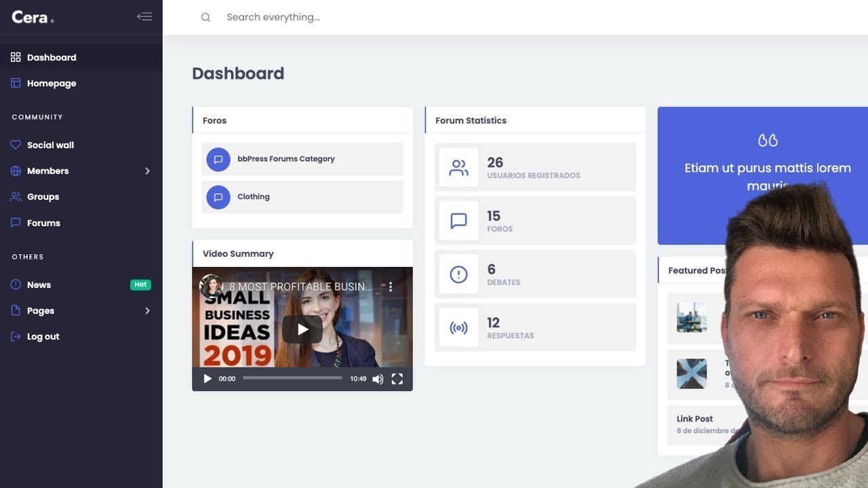Click the video elapsed time 00:00

227,379
